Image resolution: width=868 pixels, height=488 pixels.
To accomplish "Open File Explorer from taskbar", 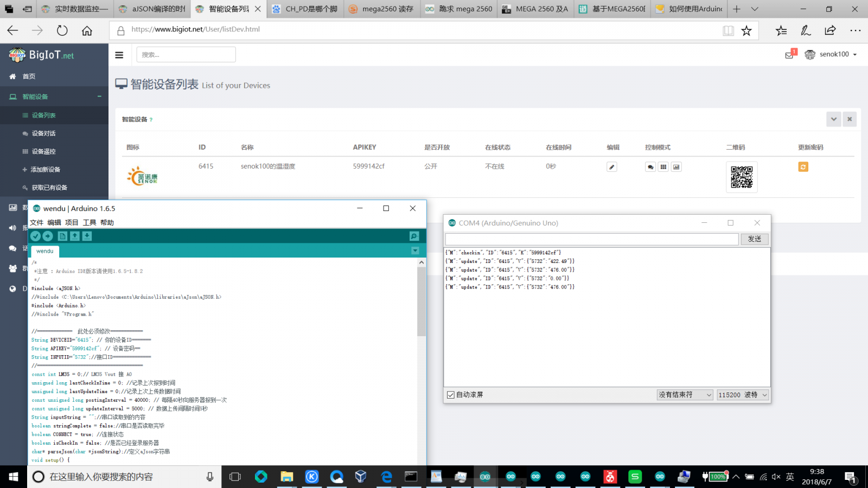I will coord(286,477).
